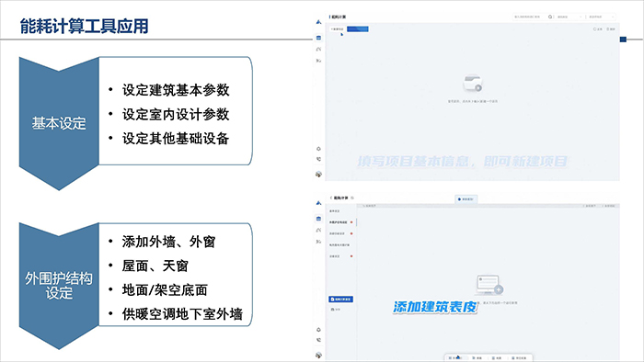Click bullet text 设定其他基础设备
644x362 pixels.
tap(176, 138)
